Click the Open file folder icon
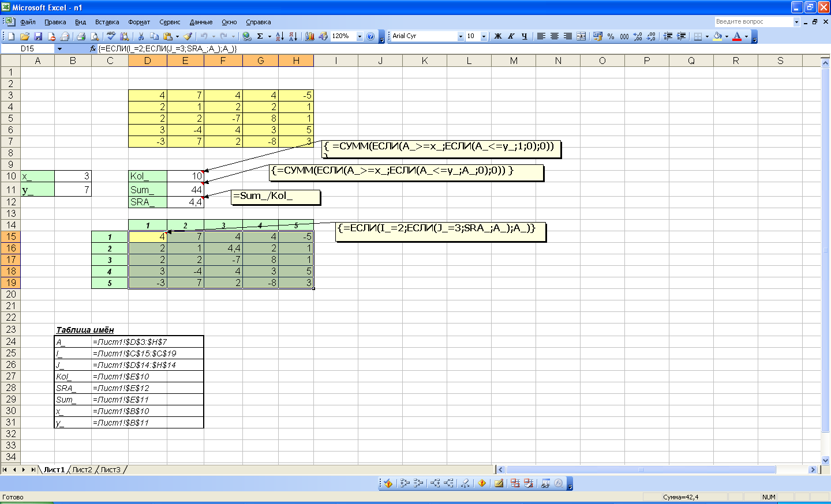Viewport: 831px width, 504px height. tap(24, 36)
